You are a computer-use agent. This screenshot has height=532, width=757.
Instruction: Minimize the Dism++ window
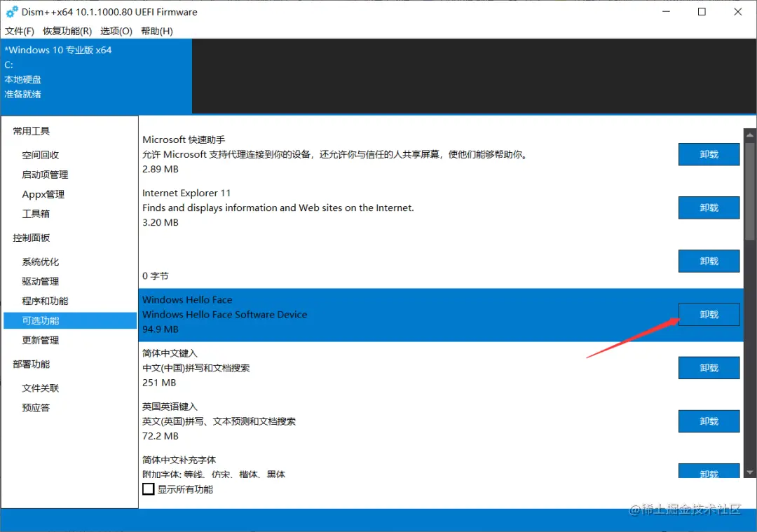(667, 12)
